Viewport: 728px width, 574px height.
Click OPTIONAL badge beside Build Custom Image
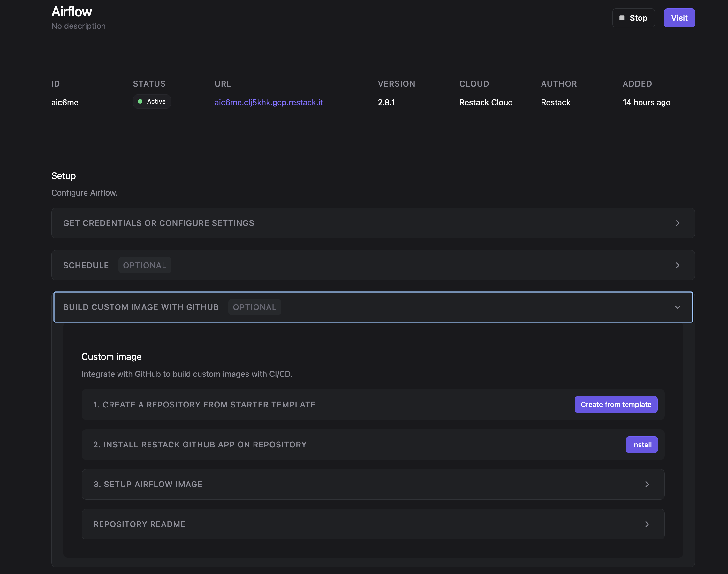pos(254,307)
